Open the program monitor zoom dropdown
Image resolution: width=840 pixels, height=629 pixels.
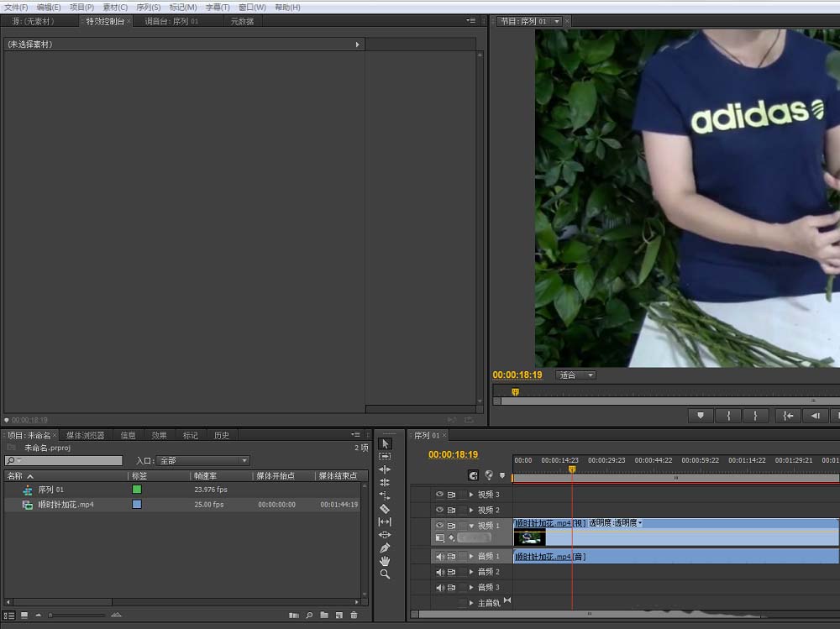pos(576,375)
